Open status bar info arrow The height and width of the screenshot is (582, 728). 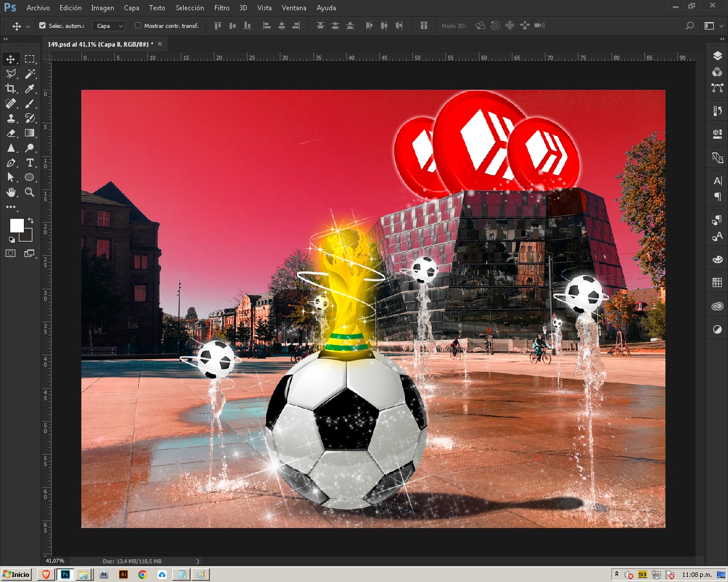pyautogui.click(x=198, y=561)
